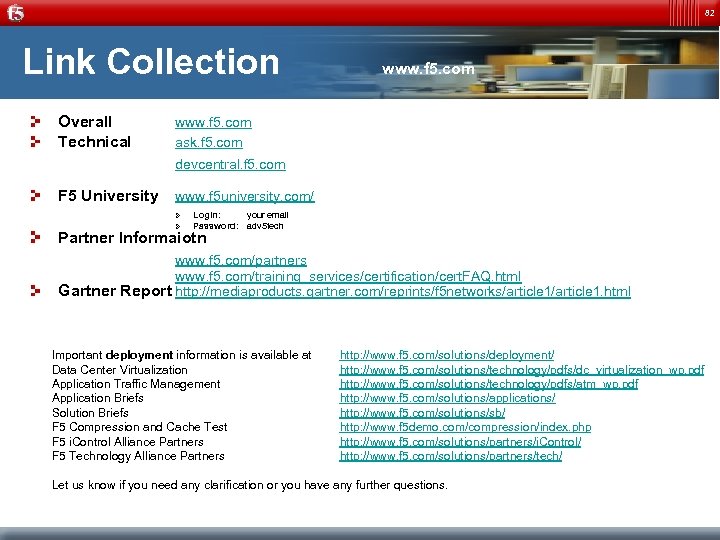Viewport: 720px width, 540px height.
Task: Click the small bullet before Login
Action: click(178, 215)
